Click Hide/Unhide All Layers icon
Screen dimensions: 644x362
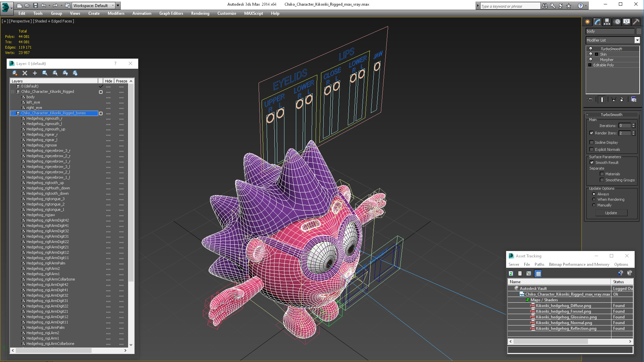pyautogui.click(x=65, y=73)
